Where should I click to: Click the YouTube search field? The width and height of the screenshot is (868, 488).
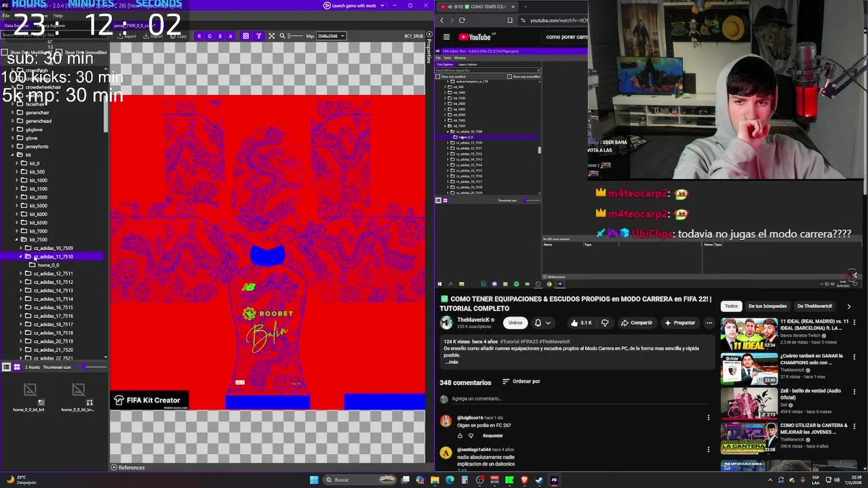(x=565, y=37)
